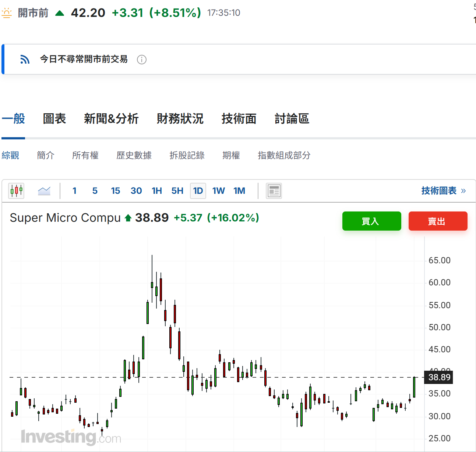Click the 25.00 axis price label
The height and width of the screenshot is (452, 476).
[x=440, y=438]
